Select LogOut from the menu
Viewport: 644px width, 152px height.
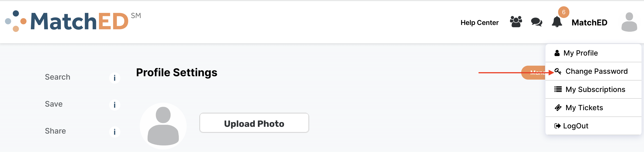click(x=575, y=126)
